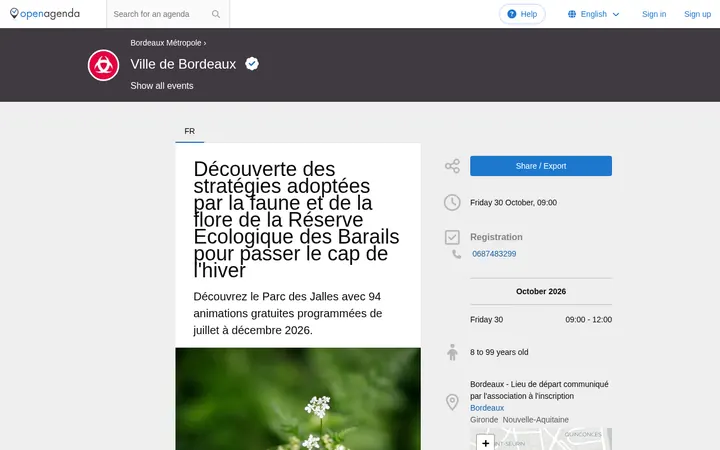Show all events of the agenda

click(162, 86)
